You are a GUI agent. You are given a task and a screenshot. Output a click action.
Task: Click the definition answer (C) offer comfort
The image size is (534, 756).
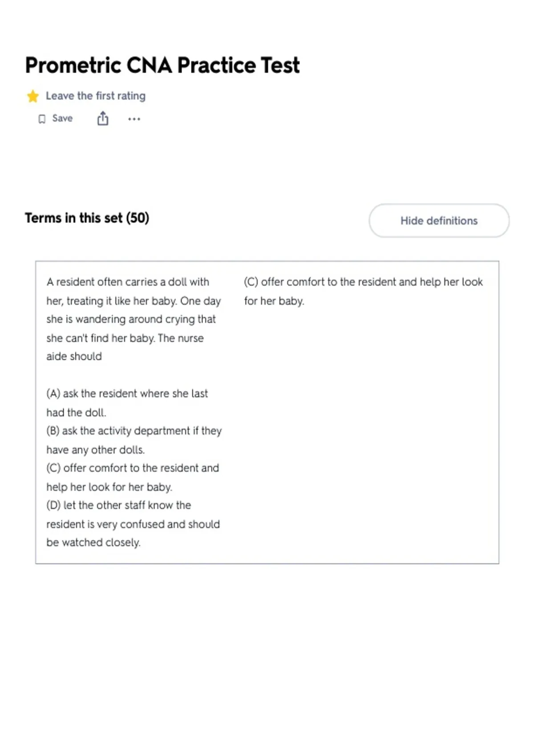point(363,291)
